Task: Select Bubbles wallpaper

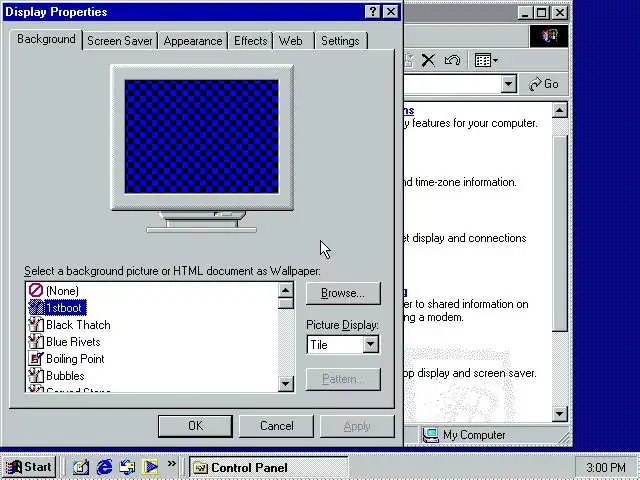Action: coord(65,376)
